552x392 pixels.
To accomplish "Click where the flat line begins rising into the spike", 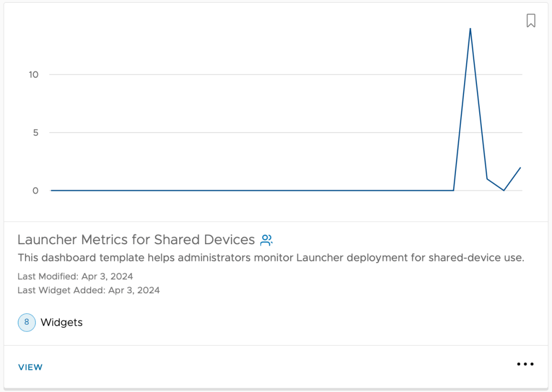I will point(453,190).
